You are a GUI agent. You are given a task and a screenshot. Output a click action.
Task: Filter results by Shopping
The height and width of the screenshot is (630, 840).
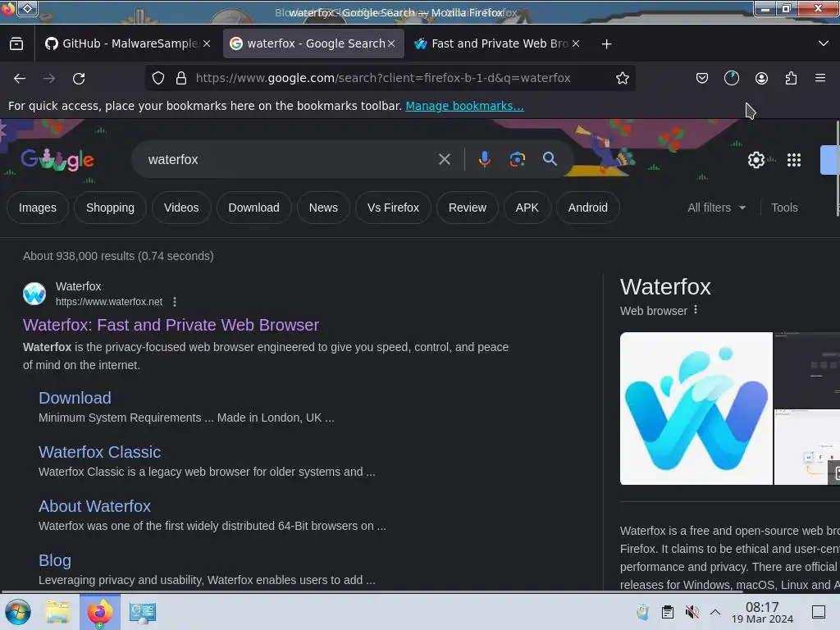[x=111, y=208]
